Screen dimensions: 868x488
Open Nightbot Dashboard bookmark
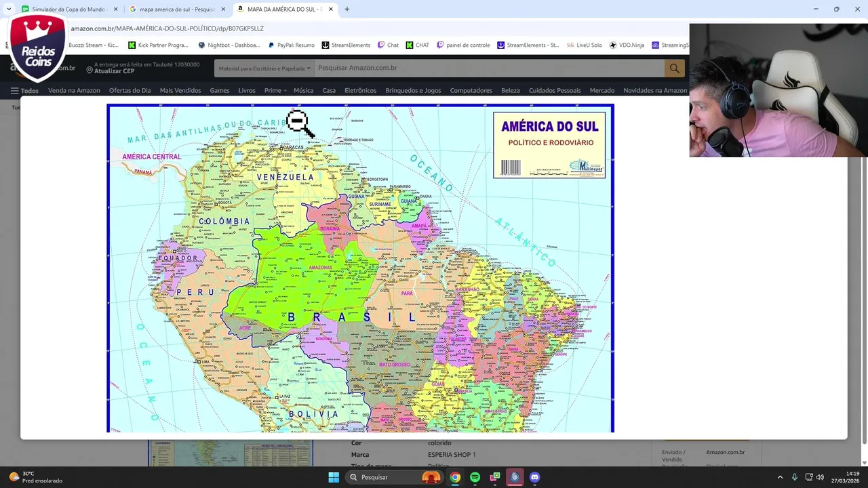229,45
